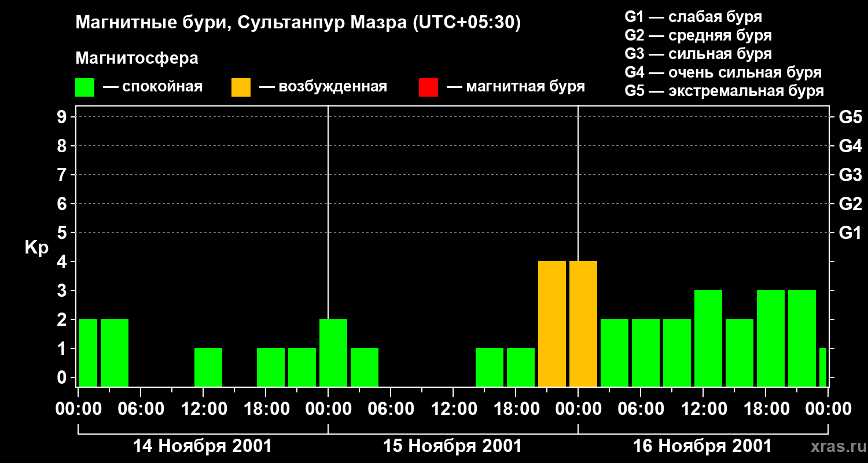Click the first orange Kp 4 bar
The height and width of the screenshot is (463, 868).
click(552, 324)
